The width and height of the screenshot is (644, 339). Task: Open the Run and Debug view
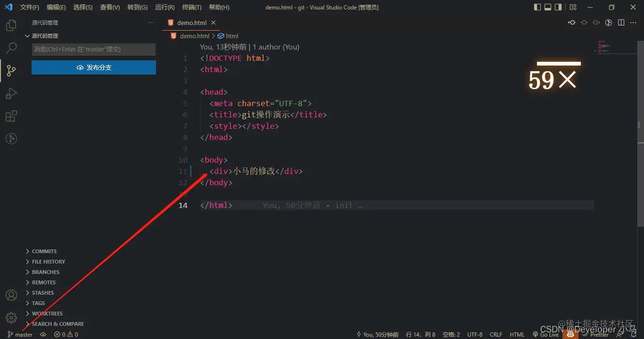11,93
